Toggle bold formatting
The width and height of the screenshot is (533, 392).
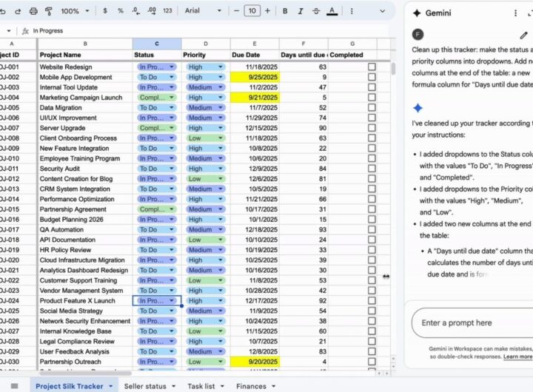pos(285,11)
